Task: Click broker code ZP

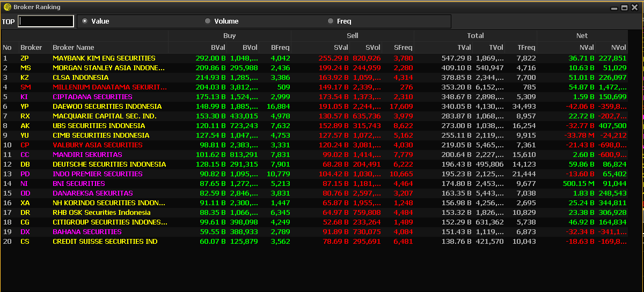Action: pyautogui.click(x=25, y=58)
